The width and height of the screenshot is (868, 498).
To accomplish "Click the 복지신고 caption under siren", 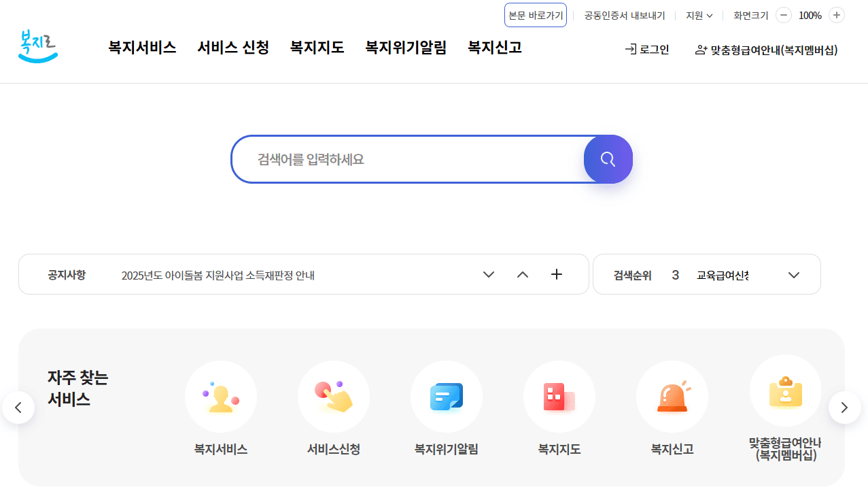I will pos(672,449).
